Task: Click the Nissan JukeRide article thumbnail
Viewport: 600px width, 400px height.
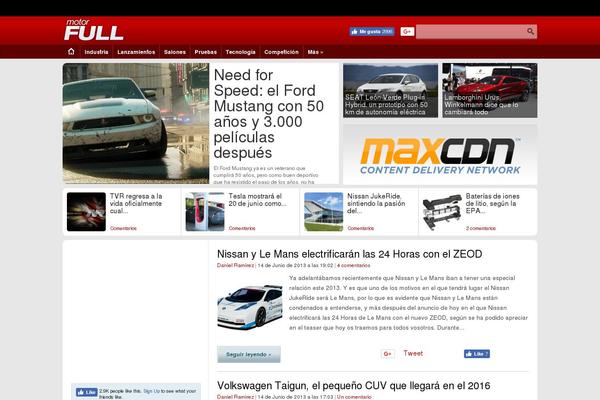Action: pos(323,212)
